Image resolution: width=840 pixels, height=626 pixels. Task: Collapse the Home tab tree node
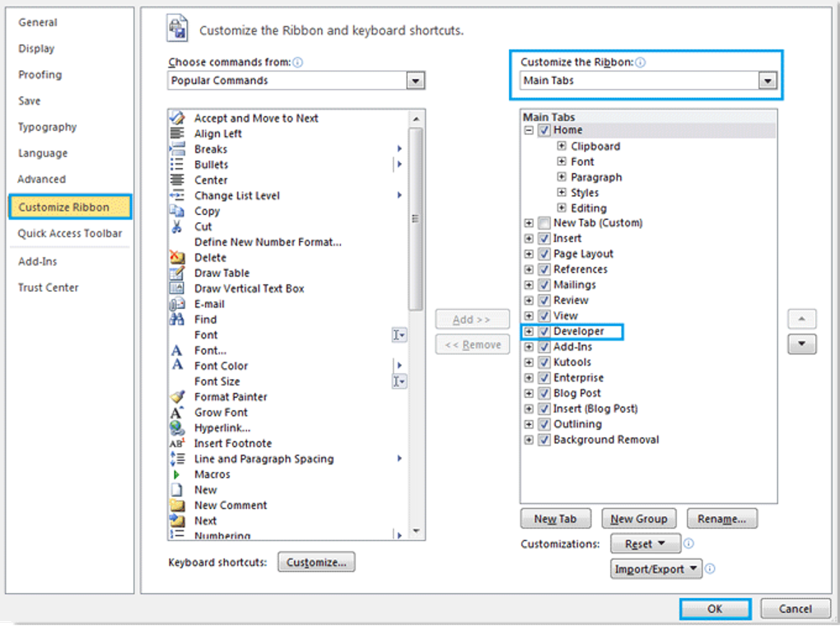tap(529, 130)
